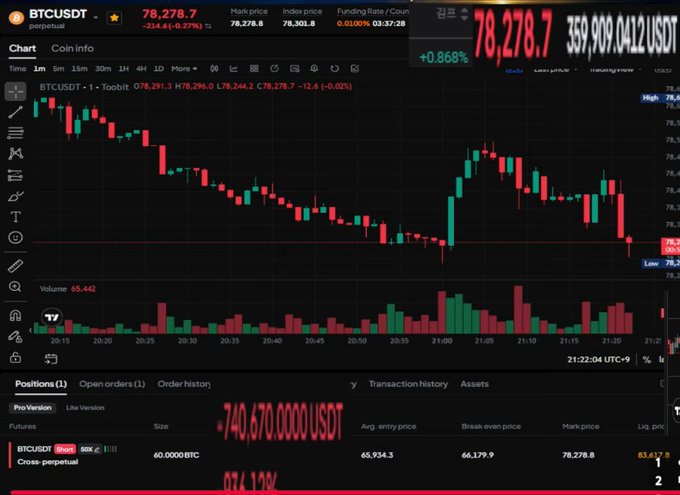The image size is (680, 495).
Task: Open the Open orders (1) tab
Action: (x=112, y=384)
